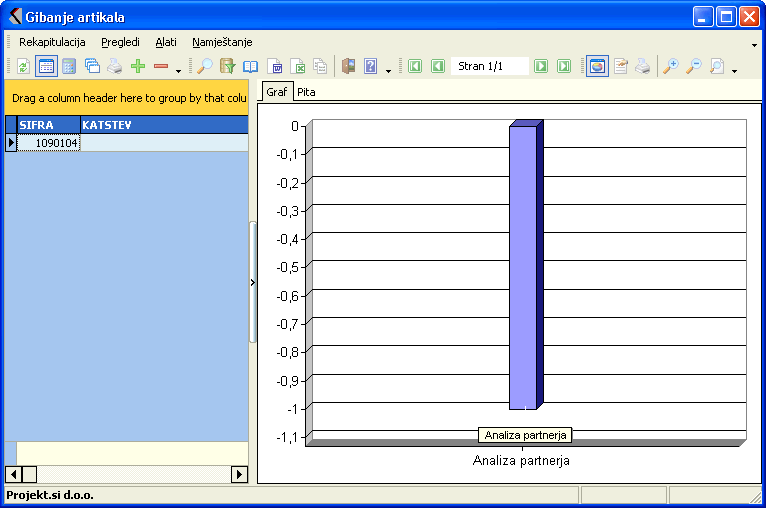Click the magnifying glass search icon
This screenshot has height=508, width=766.
point(205,66)
